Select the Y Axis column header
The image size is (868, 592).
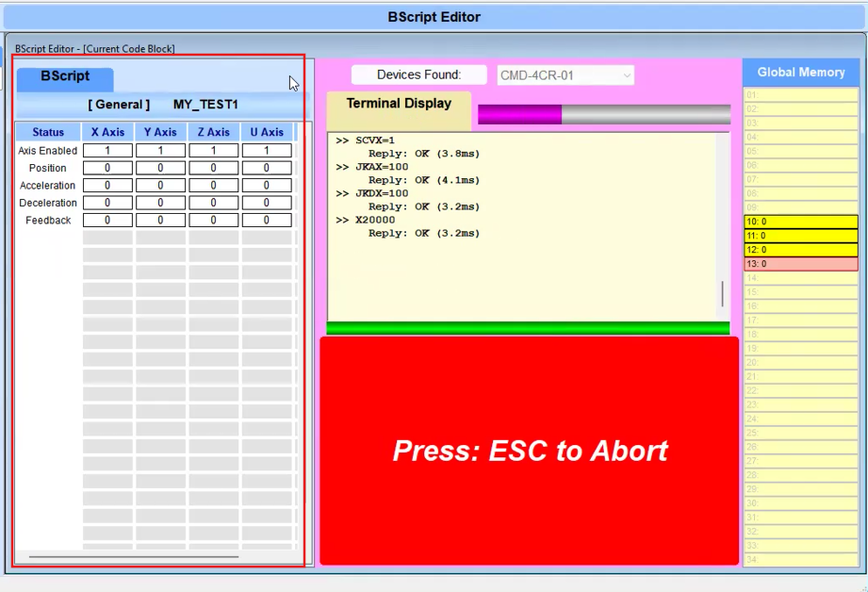pos(160,132)
